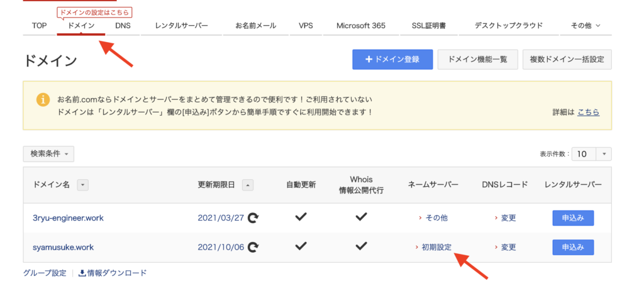The width and height of the screenshot is (644, 308).
Task: Open the 検索条件 dropdown
Action: coord(48,154)
